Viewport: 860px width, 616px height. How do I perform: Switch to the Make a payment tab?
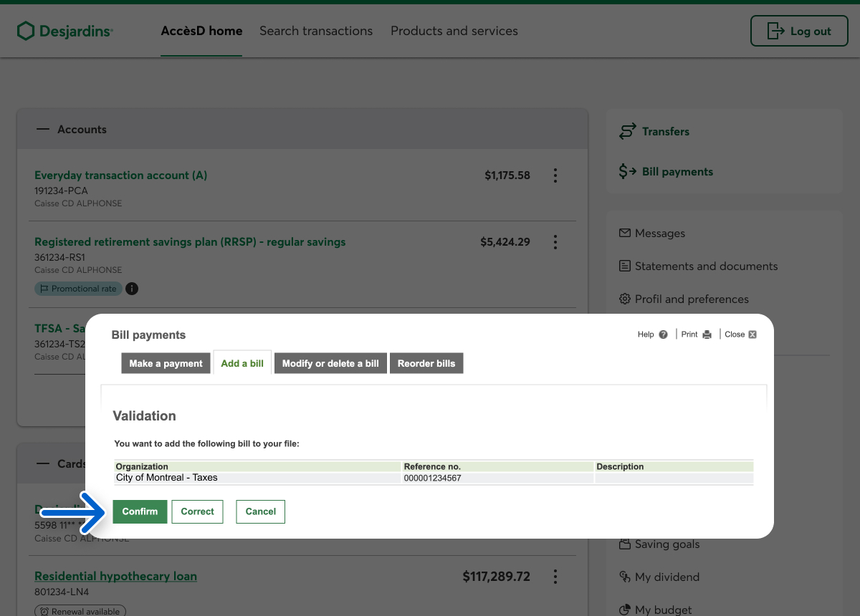point(166,363)
